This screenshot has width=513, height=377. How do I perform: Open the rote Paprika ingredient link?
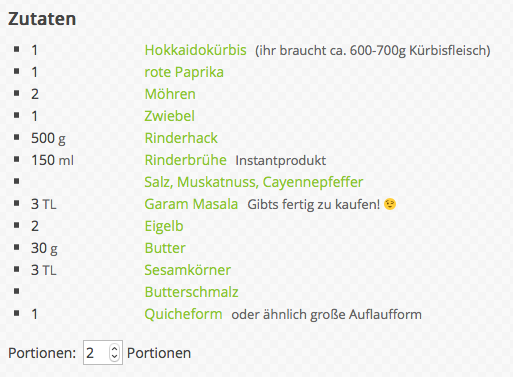click(x=184, y=72)
